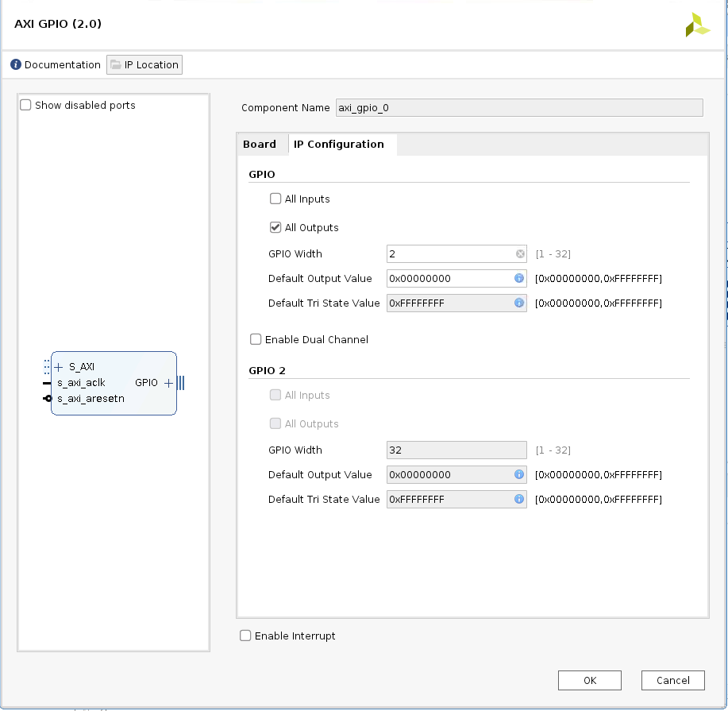728x711 pixels.
Task: Switch to the Board tab
Action: pyautogui.click(x=260, y=145)
